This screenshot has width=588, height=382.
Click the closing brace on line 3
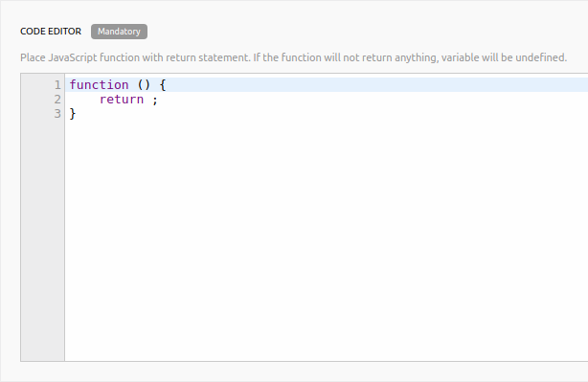[x=73, y=114]
